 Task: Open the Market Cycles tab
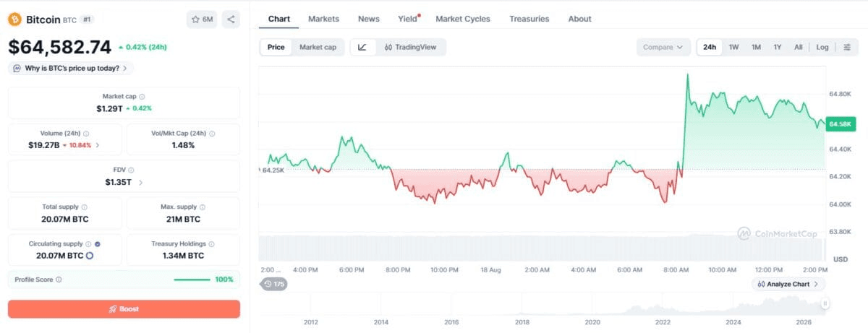pyautogui.click(x=462, y=19)
